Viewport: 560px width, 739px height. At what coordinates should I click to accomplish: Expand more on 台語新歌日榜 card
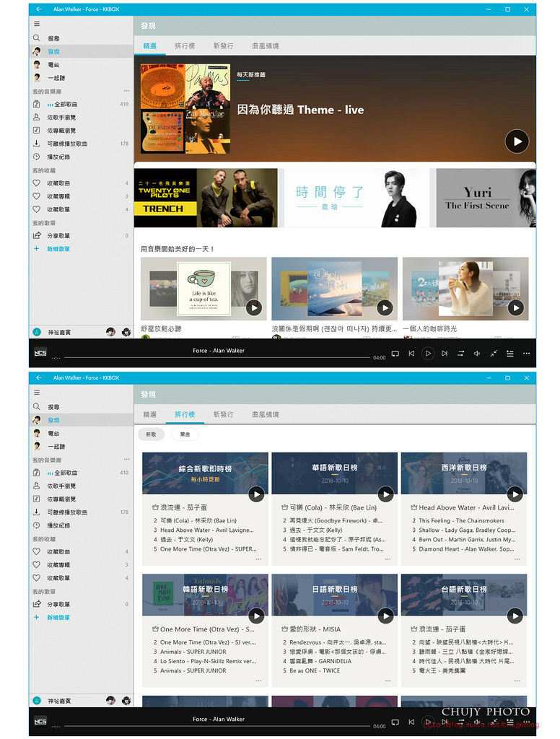coord(517,681)
